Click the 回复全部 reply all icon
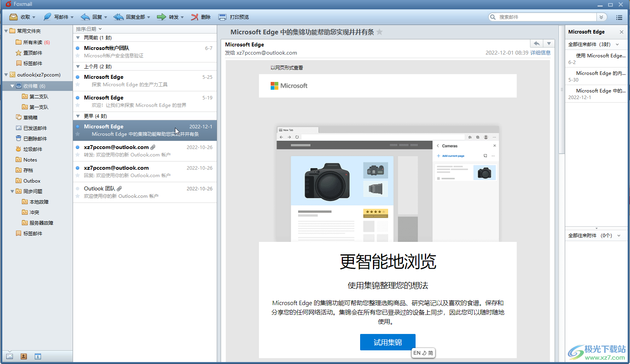 click(x=118, y=17)
